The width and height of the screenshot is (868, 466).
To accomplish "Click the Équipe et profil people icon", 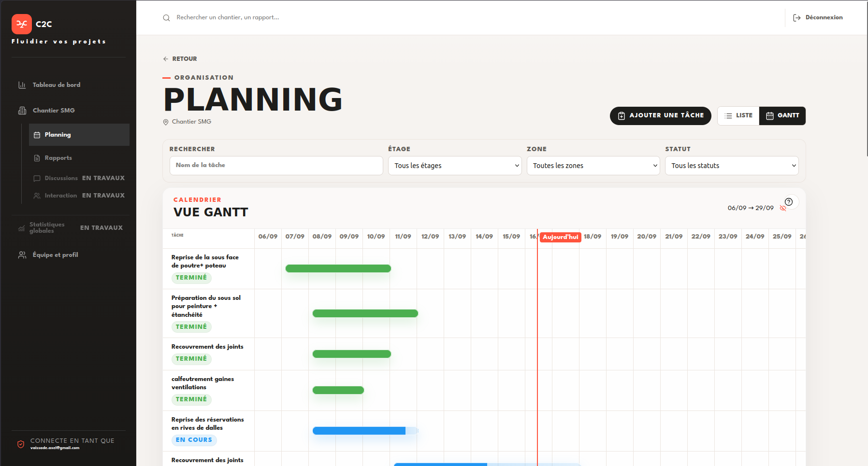I will [22, 255].
